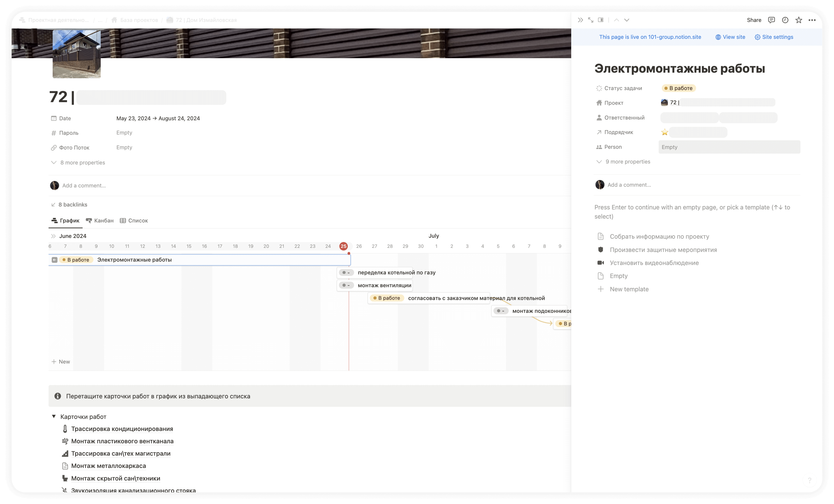Collapse the Карточки работ toggle list
The image size is (834, 504).
pyautogui.click(x=54, y=416)
